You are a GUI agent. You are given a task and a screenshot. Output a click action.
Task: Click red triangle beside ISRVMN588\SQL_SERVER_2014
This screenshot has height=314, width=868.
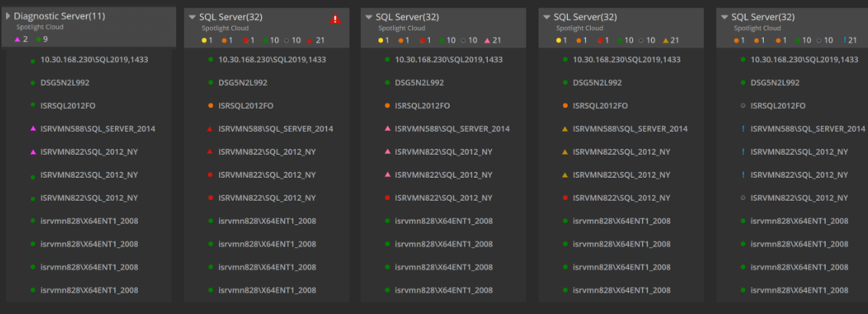[x=210, y=129]
